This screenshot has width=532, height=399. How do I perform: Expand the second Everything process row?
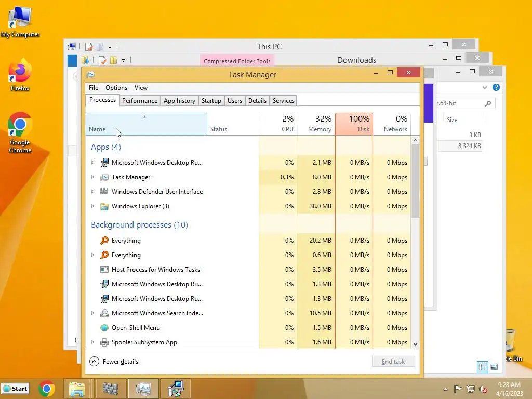pos(92,255)
